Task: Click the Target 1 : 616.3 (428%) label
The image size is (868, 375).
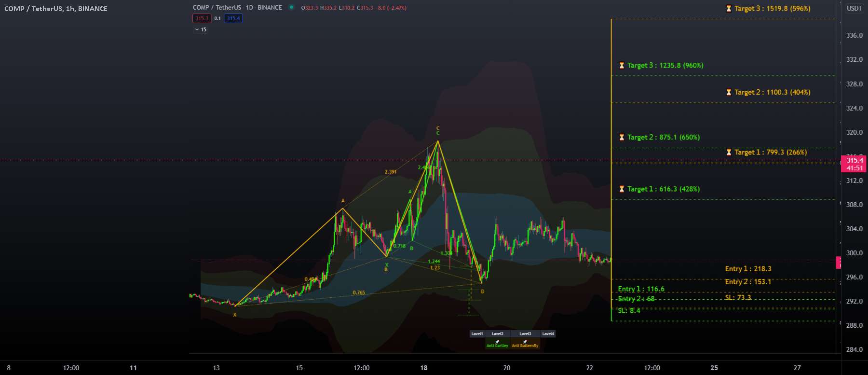Action: click(664, 189)
